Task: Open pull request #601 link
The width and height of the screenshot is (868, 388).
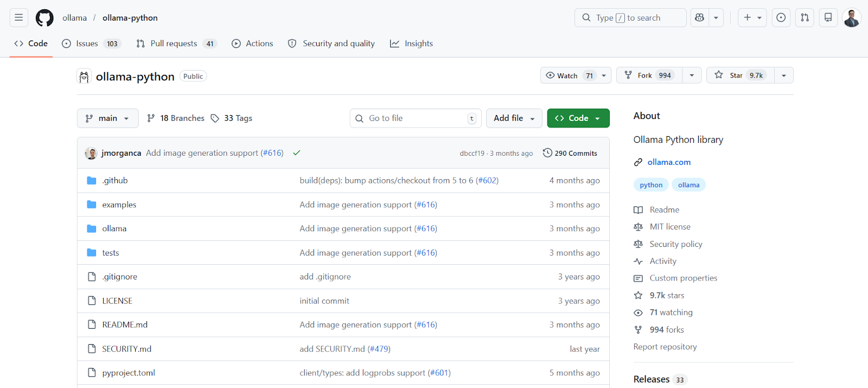Action: tap(439, 373)
